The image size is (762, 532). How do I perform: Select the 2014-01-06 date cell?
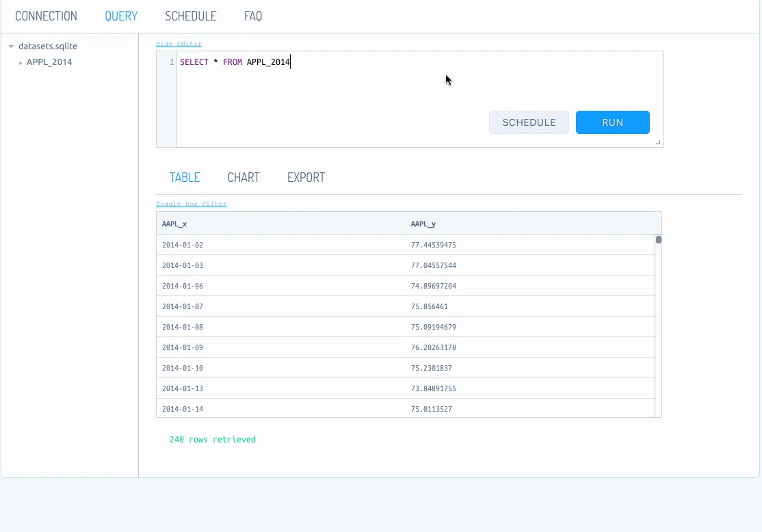(x=183, y=286)
